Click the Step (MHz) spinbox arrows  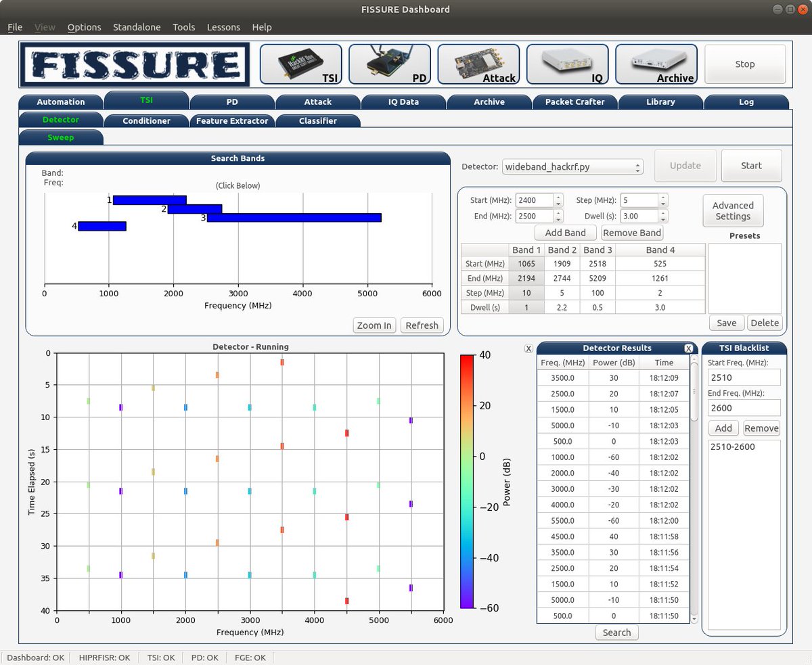663,200
